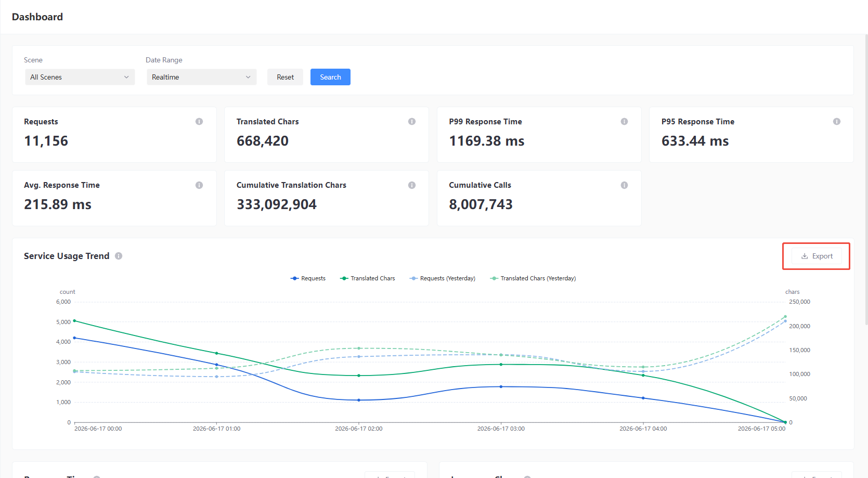Click the Translated Chars info icon
868x478 pixels.
coord(412,121)
